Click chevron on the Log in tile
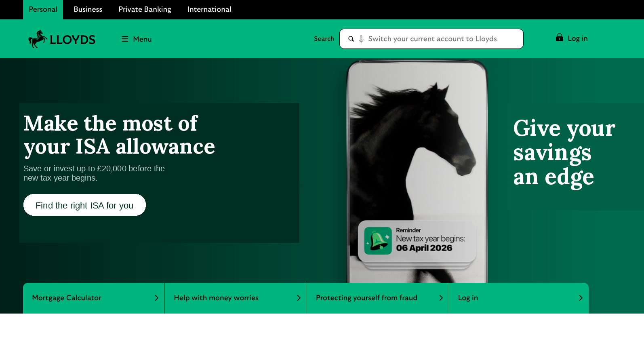The width and height of the screenshot is (644, 339). 581,298
